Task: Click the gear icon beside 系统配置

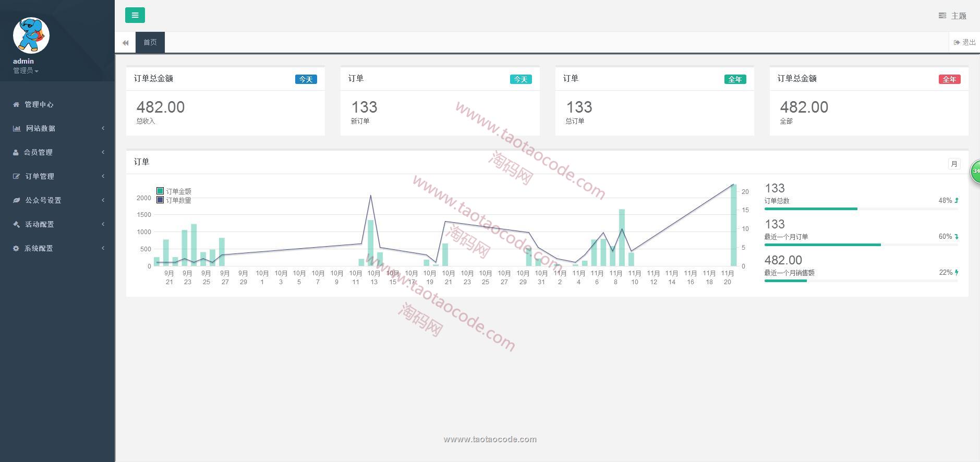Action: (x=16, y=248)
